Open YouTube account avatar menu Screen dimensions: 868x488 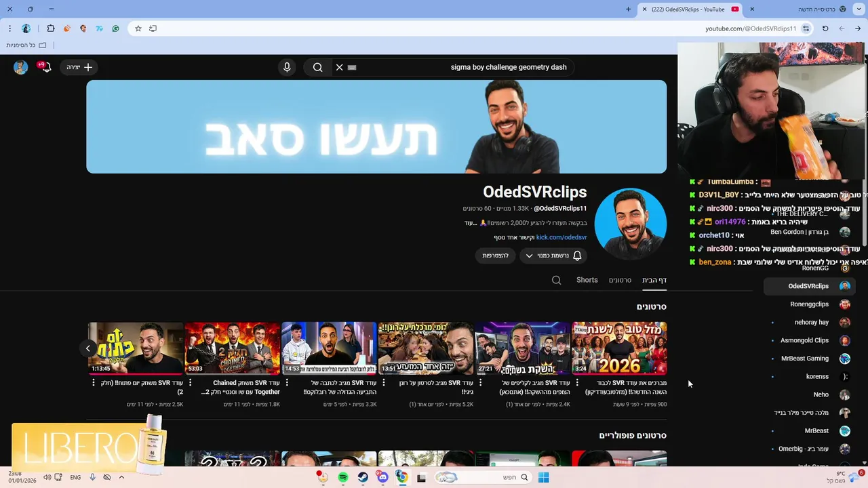pos(21,67)
